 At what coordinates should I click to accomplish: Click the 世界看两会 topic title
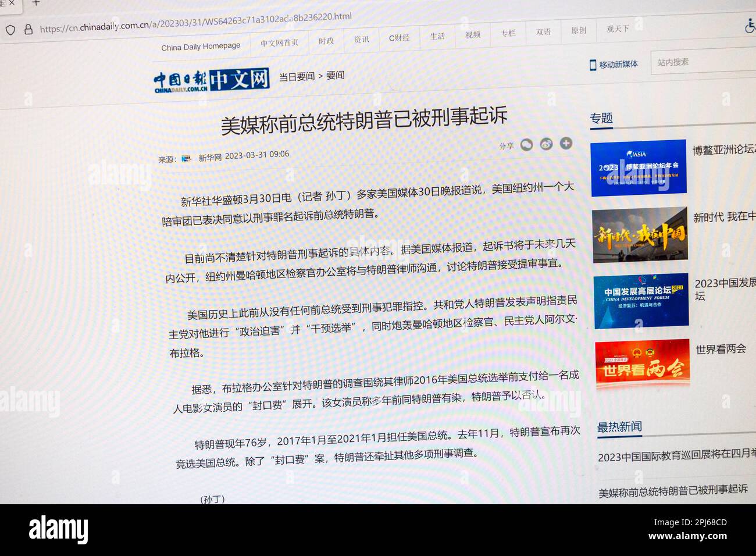tap(721, 349)
